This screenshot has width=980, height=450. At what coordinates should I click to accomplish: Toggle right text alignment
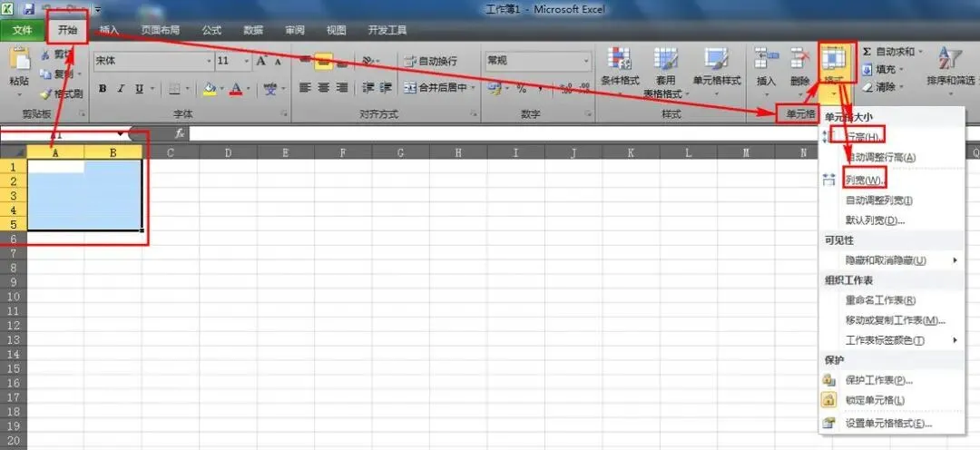coord(341,87)
